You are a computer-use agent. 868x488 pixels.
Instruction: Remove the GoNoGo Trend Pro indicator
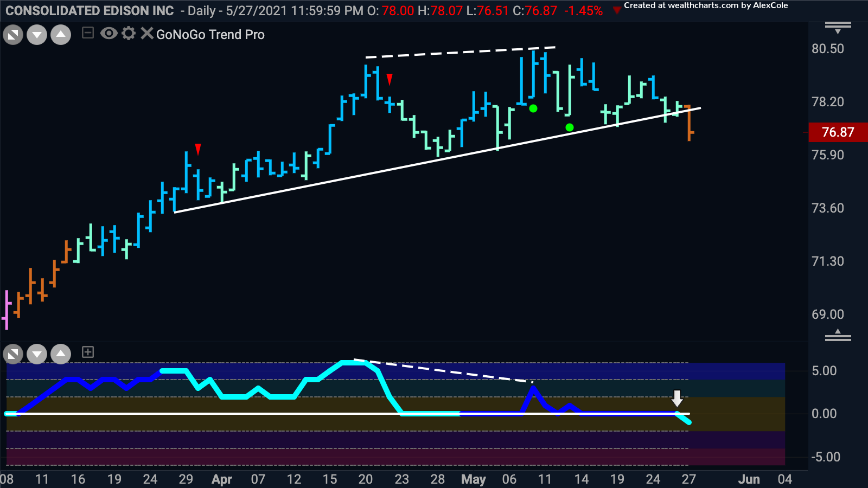point(146,34)
